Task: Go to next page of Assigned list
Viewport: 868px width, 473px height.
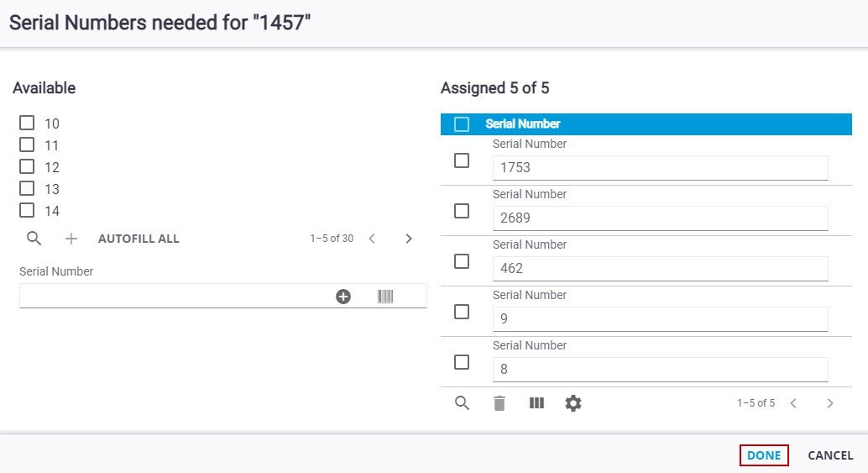Action: tap(830, 403)
